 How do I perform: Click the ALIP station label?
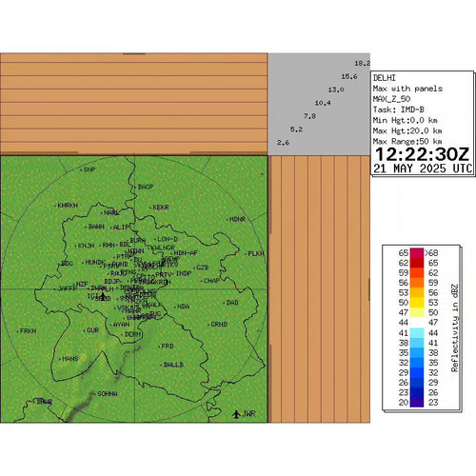click(121, 228)
